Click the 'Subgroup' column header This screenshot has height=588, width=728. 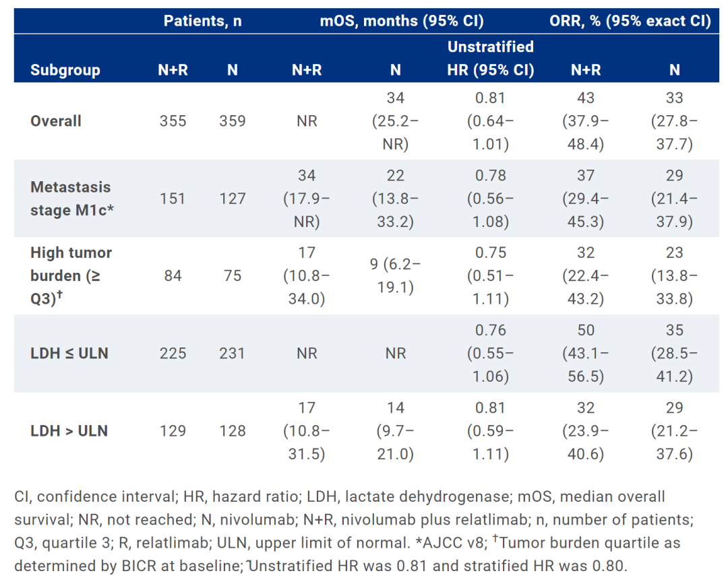click(65, 70)
